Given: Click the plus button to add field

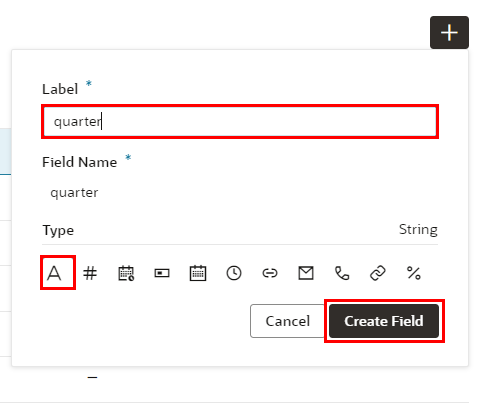Looking at the screenshot, I should coord(449,33).
